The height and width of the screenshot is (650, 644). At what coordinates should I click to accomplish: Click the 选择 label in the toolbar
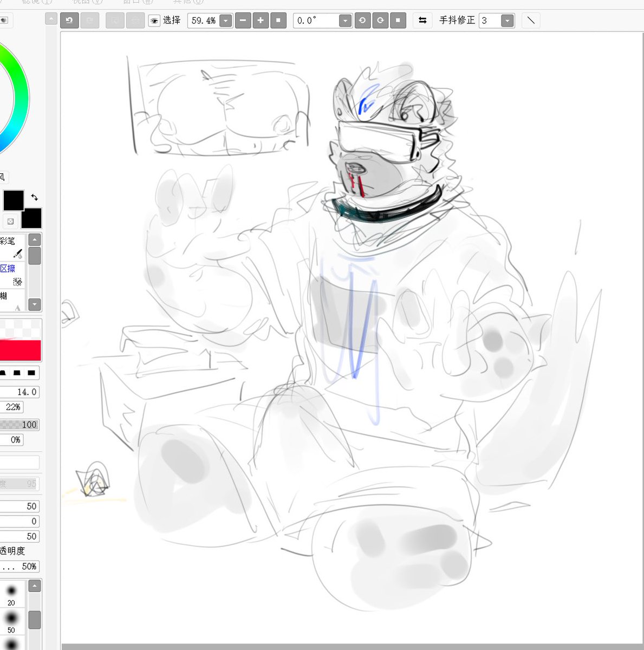pos(172,21)
